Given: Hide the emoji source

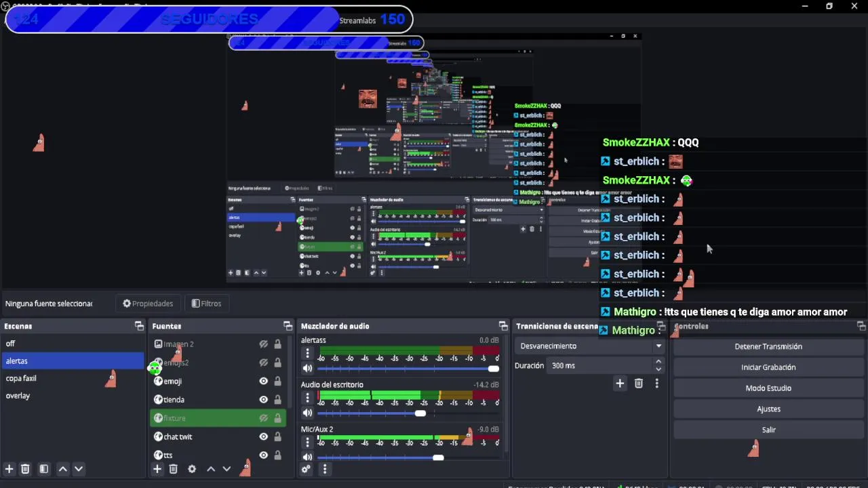Looking at the screenshot, I should click(x=264, y=381).
